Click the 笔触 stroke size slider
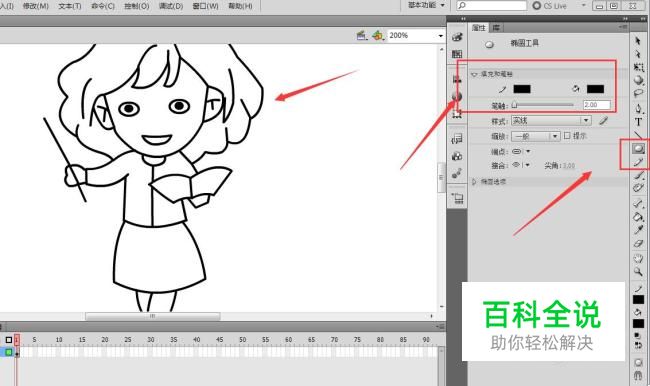 tap(543, 105)
